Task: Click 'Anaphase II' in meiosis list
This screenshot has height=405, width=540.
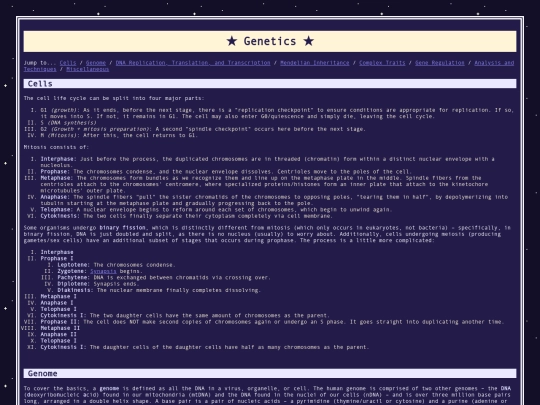Action: tap(59, 334)
